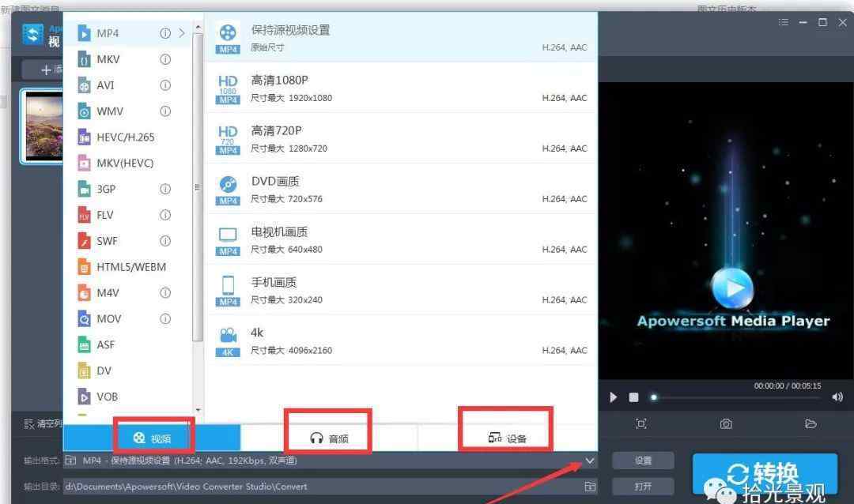Select the MOV format entry

tap(127, 319)
